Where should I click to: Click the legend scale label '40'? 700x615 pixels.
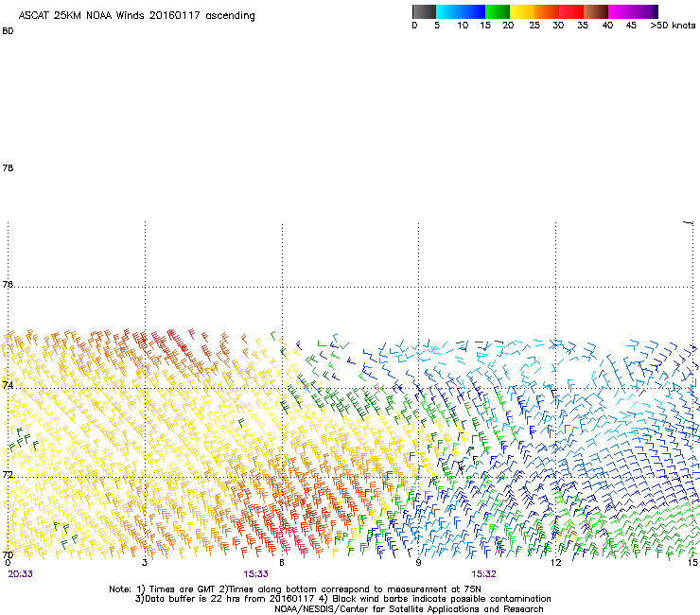pos(607,26)
